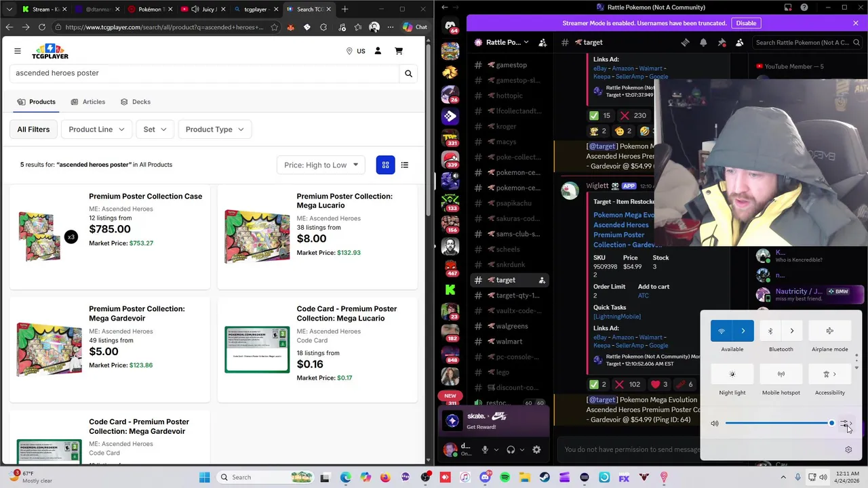Toggle Bluetooth in quick settings
The width and height of the screenshot is (868, 488).
click(770, 331)
